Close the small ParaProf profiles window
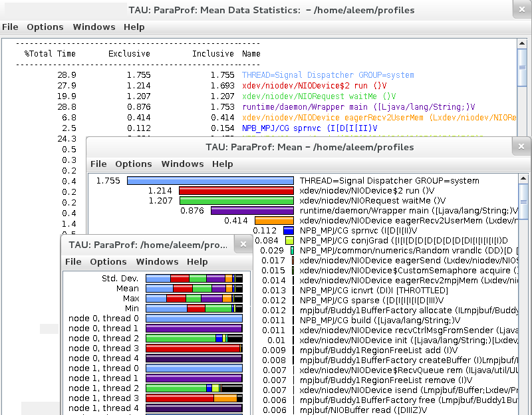 [x=243, y=244]
